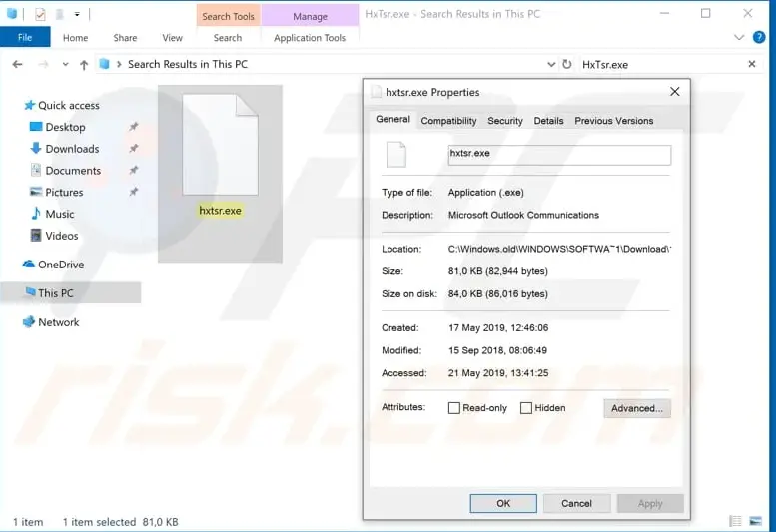Click the Search Tools contextual tab
The height and width of the screenshot is (532, 776).
click(x=228, y=16)
